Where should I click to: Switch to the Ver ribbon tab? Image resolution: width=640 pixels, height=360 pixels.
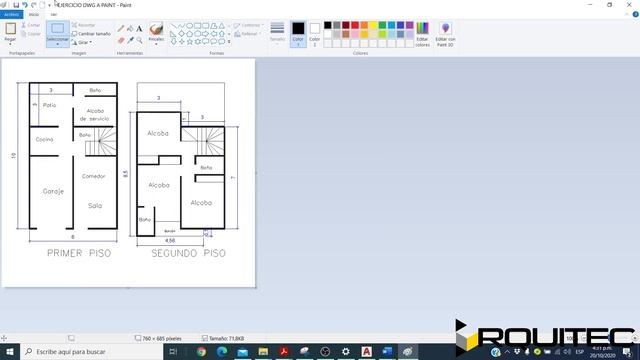(x=54, y=14)
